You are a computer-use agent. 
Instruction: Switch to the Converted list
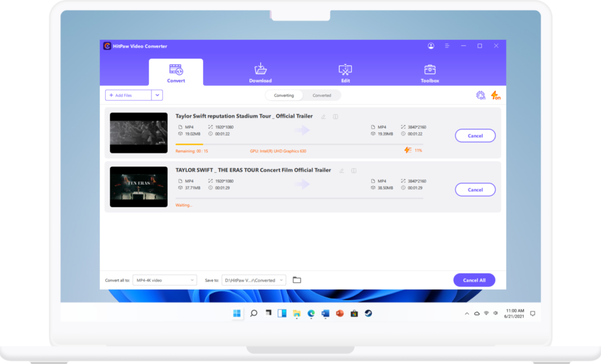pyautogui.click(x=322, y=96)
